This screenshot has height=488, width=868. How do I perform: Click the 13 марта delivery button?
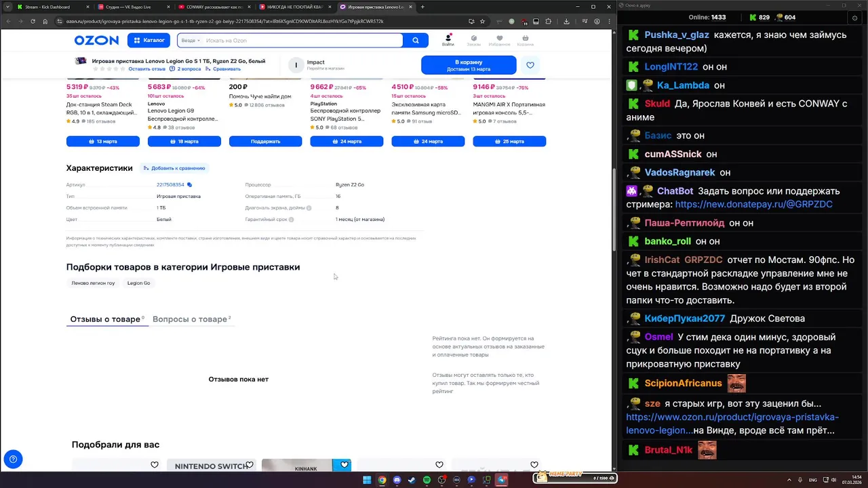click(103, 142)
